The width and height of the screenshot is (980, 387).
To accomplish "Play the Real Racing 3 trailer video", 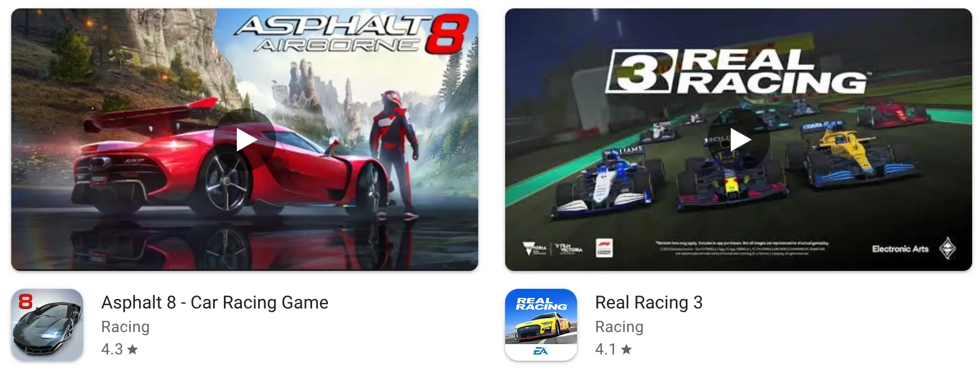I will [739, 140].
